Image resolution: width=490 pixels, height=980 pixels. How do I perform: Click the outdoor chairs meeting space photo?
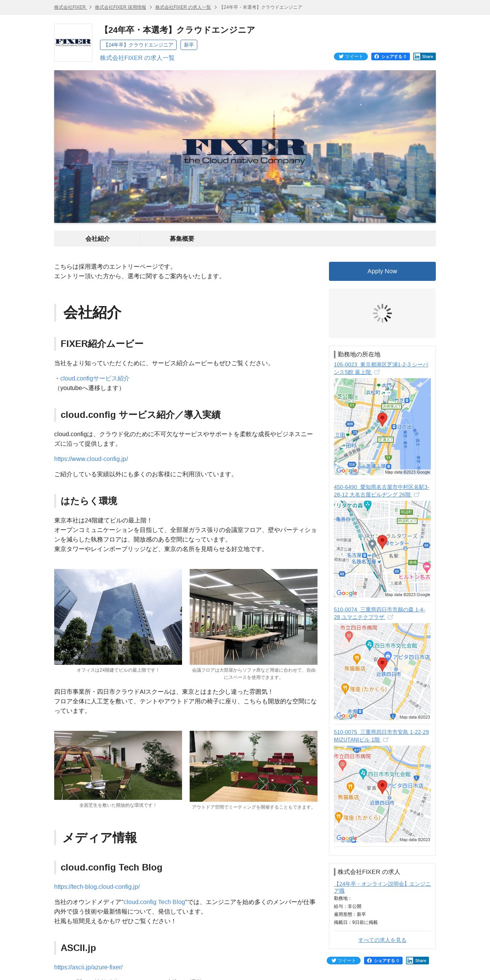click(x=253, y=766)
